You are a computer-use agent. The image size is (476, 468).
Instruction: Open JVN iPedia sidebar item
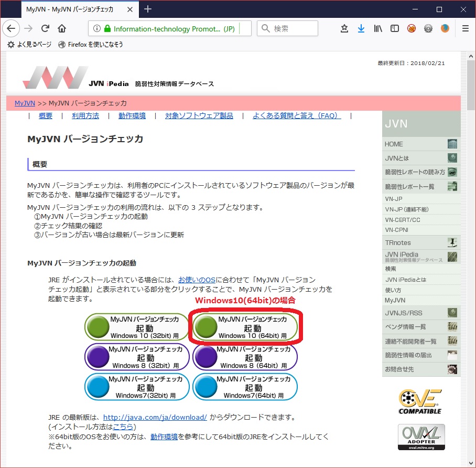click(421, 257)
